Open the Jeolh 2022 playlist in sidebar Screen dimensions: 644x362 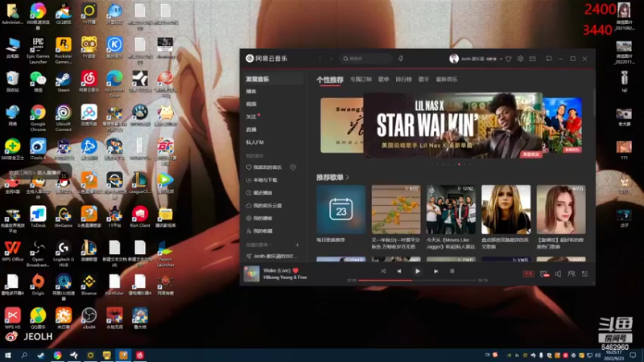point(273,256)
